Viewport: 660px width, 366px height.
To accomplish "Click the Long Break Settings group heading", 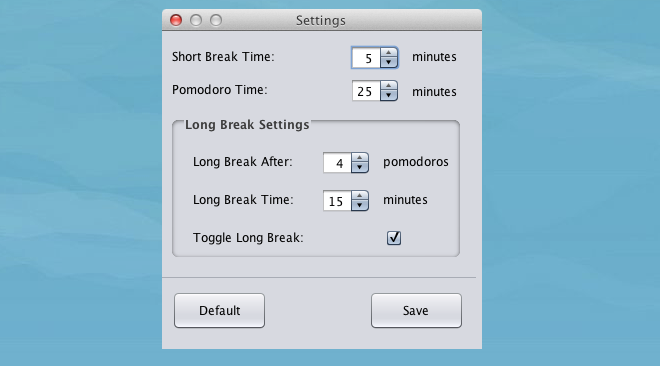I will (x=247, y=125).
